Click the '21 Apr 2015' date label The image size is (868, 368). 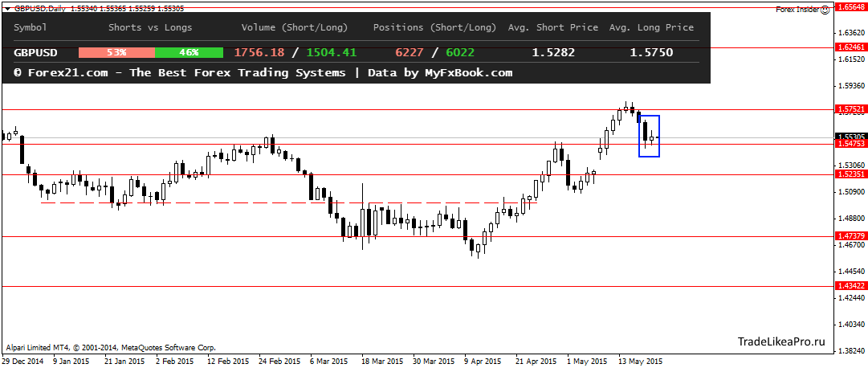536,362
